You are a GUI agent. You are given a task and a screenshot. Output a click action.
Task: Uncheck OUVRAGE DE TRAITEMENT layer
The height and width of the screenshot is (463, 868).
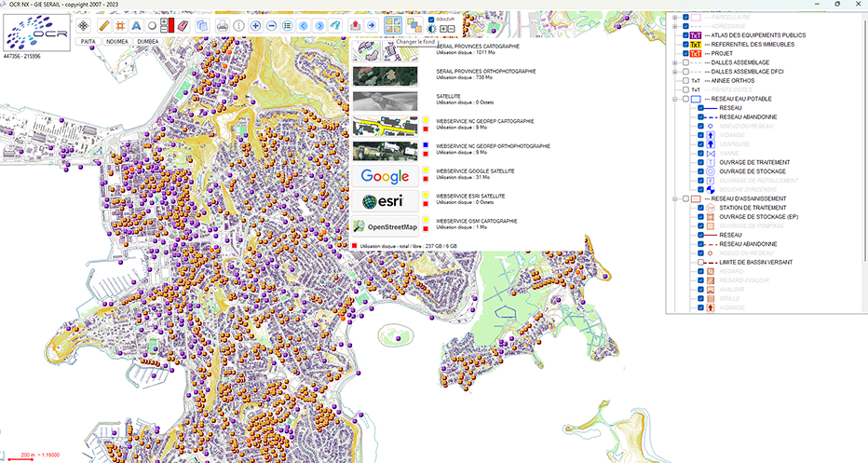point(700,163)
